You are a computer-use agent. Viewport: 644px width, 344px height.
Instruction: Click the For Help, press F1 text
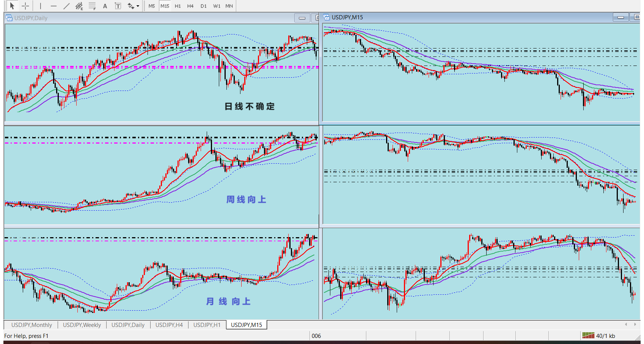point(26,336)
